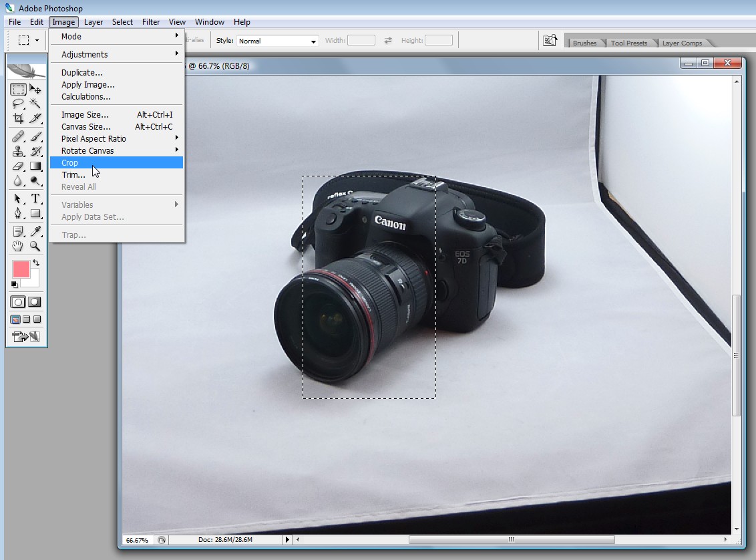756x560 pixels.
Task: Select the Clone Stamp tool
Action: pyautogui.click(x=18, y=152)
